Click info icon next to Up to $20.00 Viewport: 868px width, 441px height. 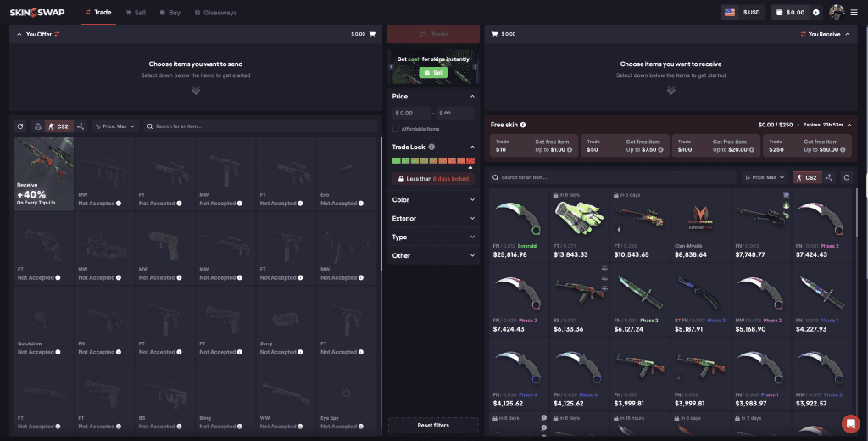coord(752,149)
